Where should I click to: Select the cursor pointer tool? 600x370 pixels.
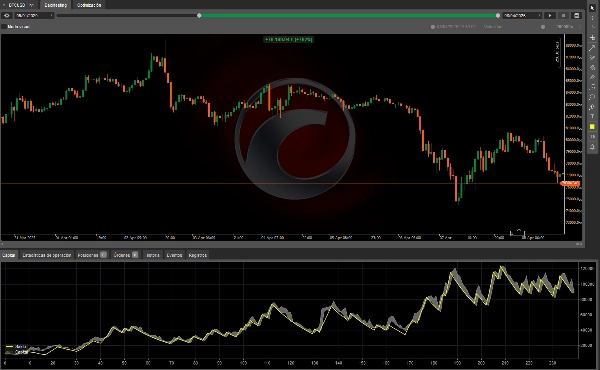(x=592, y=8)
